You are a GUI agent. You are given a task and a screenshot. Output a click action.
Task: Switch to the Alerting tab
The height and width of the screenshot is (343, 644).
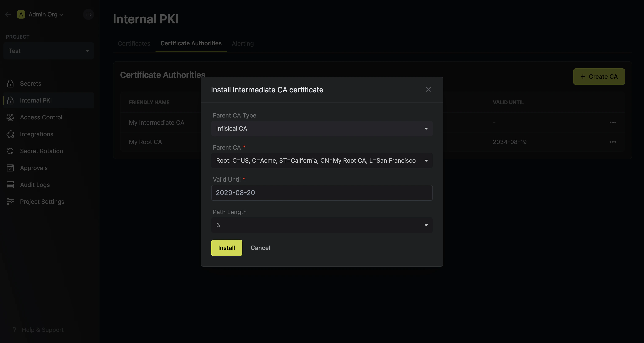tap(243, 43)
